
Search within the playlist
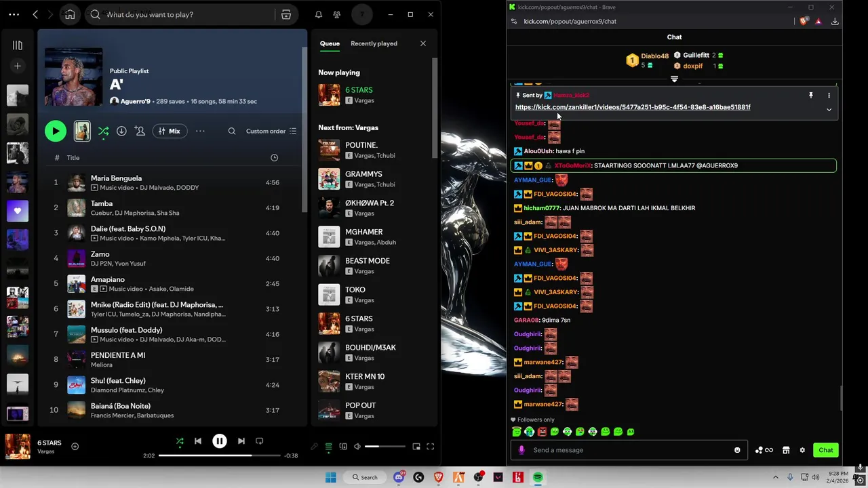232,131
